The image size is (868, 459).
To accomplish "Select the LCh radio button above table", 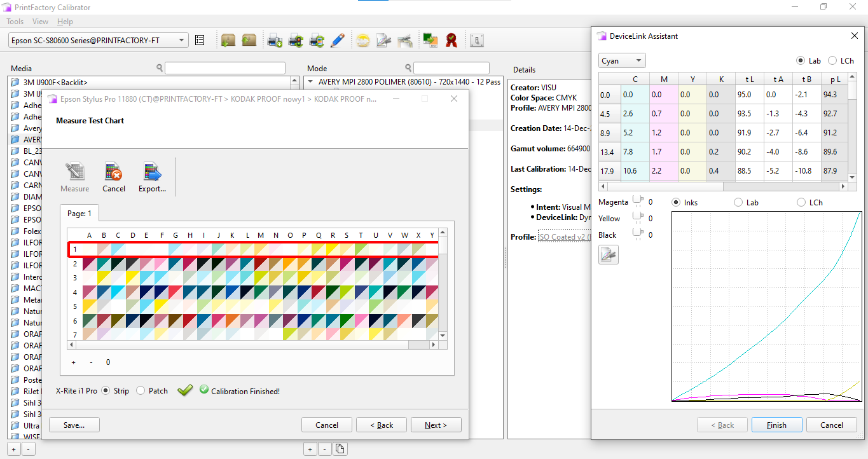I will pos(832,61).
